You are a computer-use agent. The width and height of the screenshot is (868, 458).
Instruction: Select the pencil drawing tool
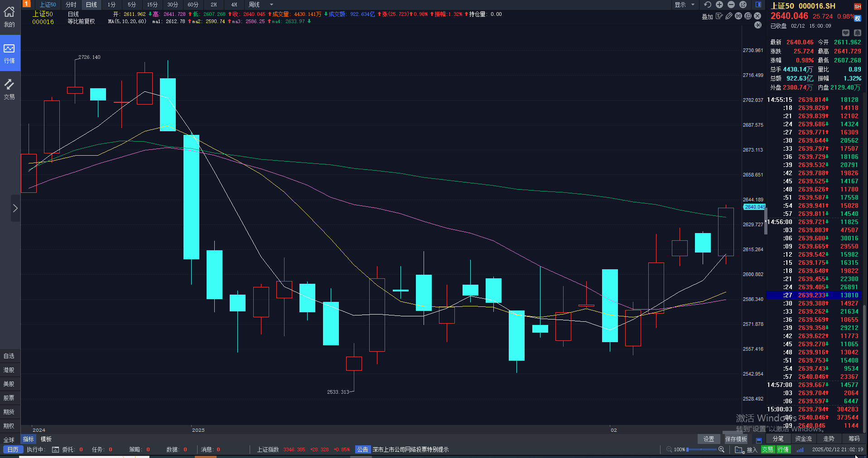[x=728, y=16]
